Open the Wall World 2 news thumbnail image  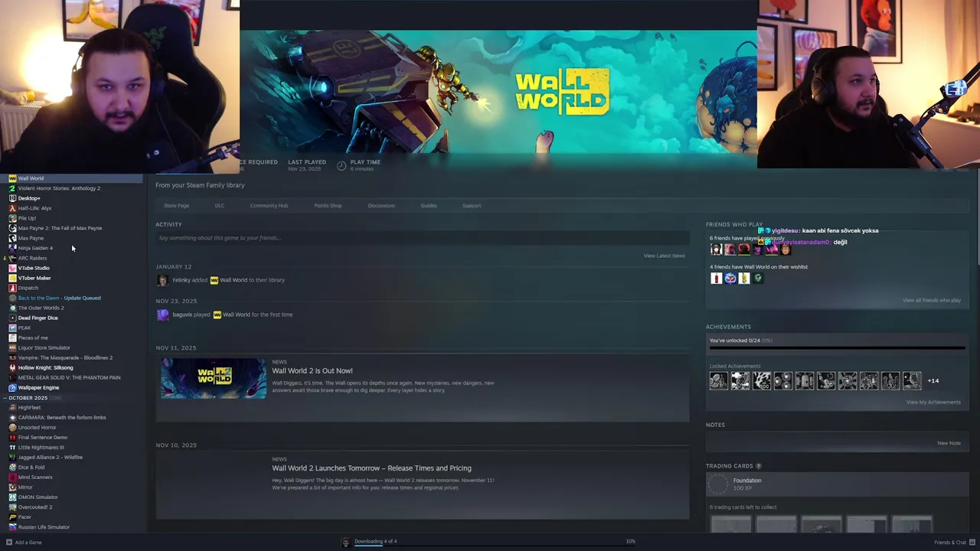(x=214, y=377)
